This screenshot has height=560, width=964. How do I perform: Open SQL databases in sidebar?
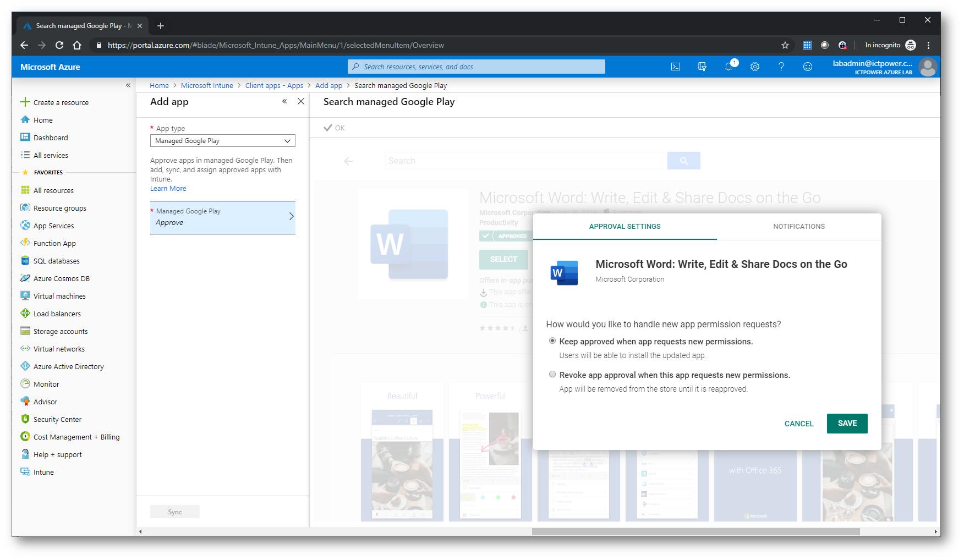[56, 261]
